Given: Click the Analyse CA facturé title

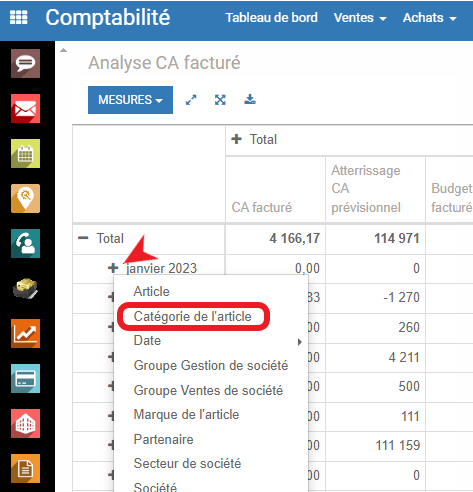Looking at the screenshot, I should pos(164,63).
